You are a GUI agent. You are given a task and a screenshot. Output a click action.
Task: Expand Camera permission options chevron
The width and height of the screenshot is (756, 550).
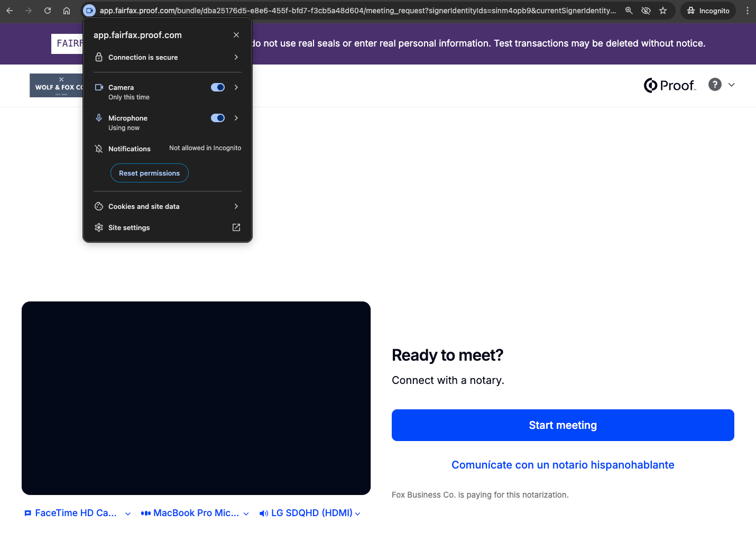tap(236, 87)
